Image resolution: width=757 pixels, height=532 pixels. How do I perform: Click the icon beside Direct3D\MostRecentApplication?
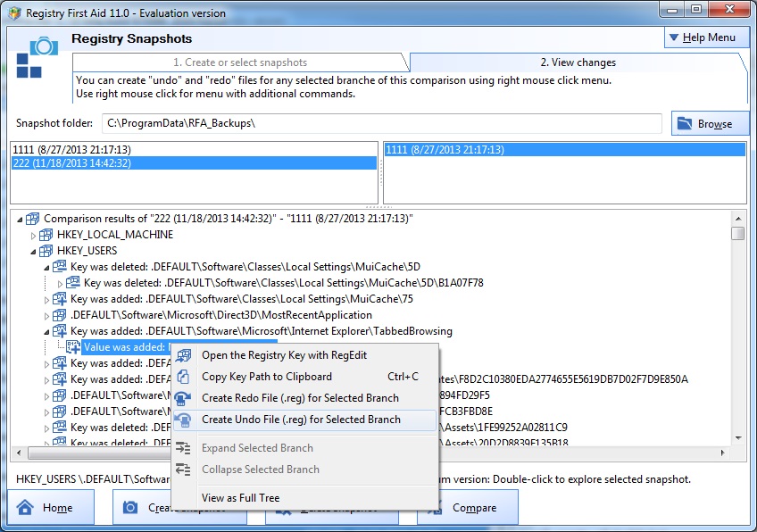coord(60,315)
